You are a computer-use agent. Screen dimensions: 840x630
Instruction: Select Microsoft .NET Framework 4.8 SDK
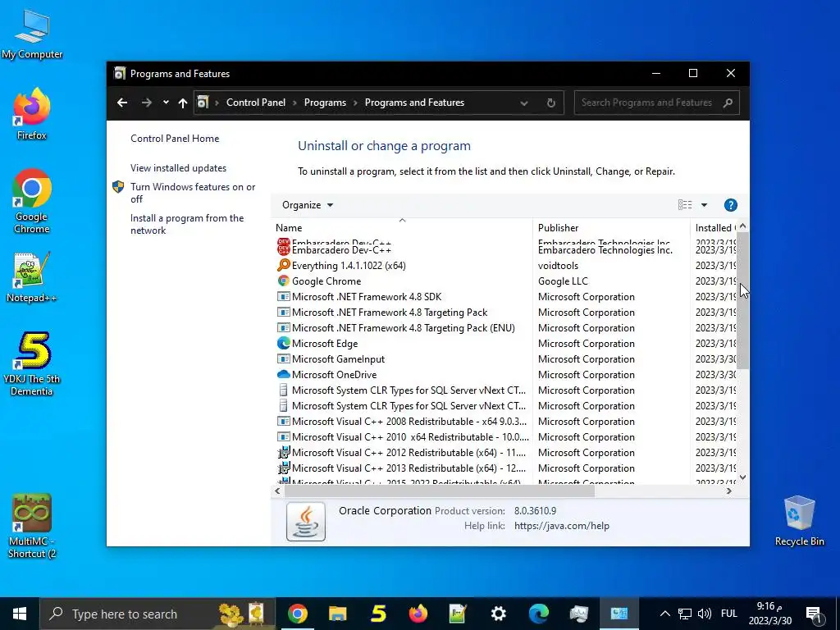506,297
